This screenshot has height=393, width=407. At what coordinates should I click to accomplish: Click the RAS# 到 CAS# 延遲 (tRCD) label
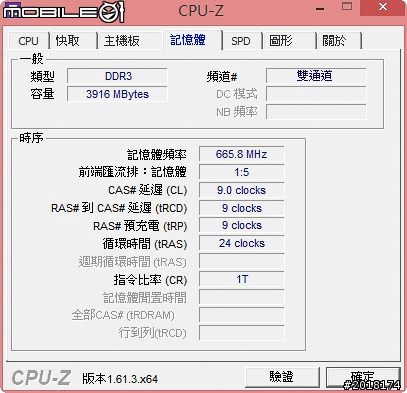[119, 208]
